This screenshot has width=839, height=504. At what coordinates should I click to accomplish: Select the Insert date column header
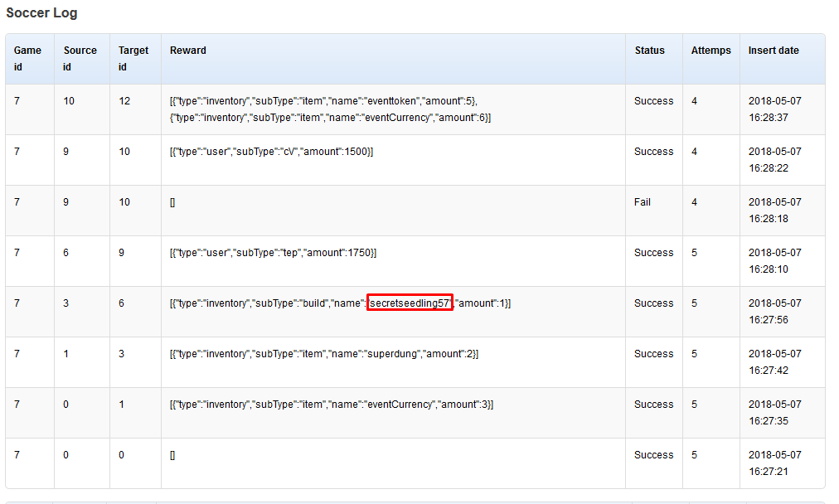[773, 51]
